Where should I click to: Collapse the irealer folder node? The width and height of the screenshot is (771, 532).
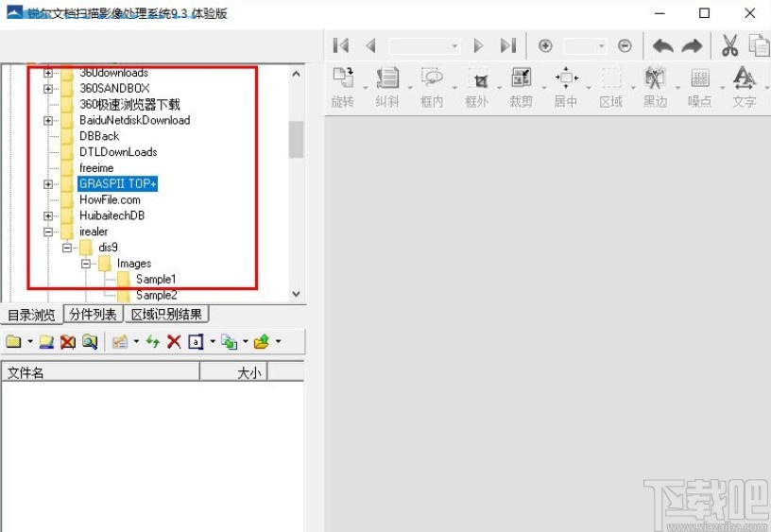(x=47, y=232)
